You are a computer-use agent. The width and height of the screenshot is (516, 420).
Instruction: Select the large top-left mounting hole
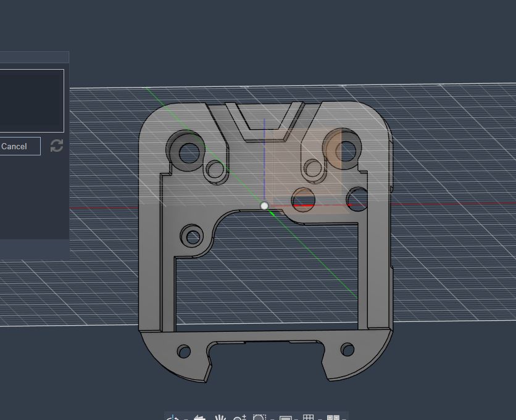click(189, 152)
